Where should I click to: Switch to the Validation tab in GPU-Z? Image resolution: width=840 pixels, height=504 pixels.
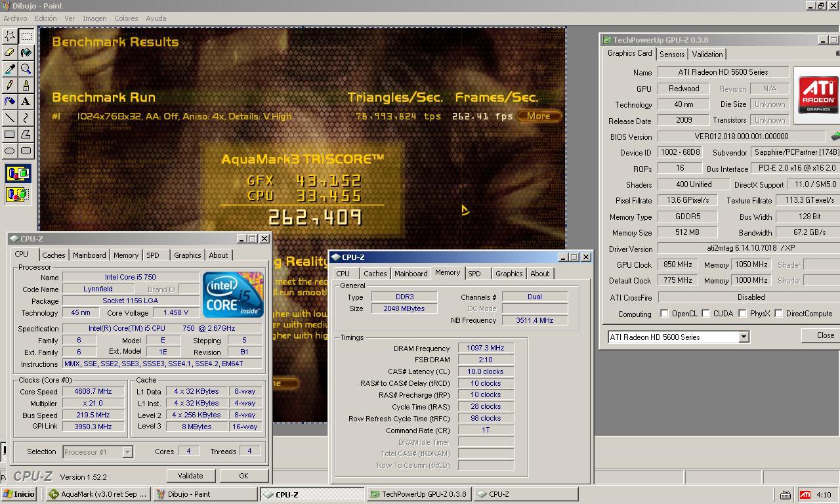coord(707,54)
